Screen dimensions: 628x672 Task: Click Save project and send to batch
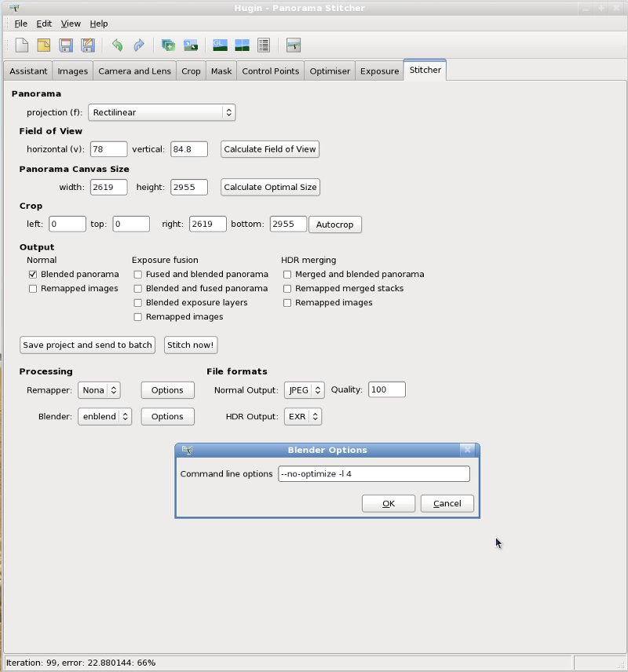(87, 345)
